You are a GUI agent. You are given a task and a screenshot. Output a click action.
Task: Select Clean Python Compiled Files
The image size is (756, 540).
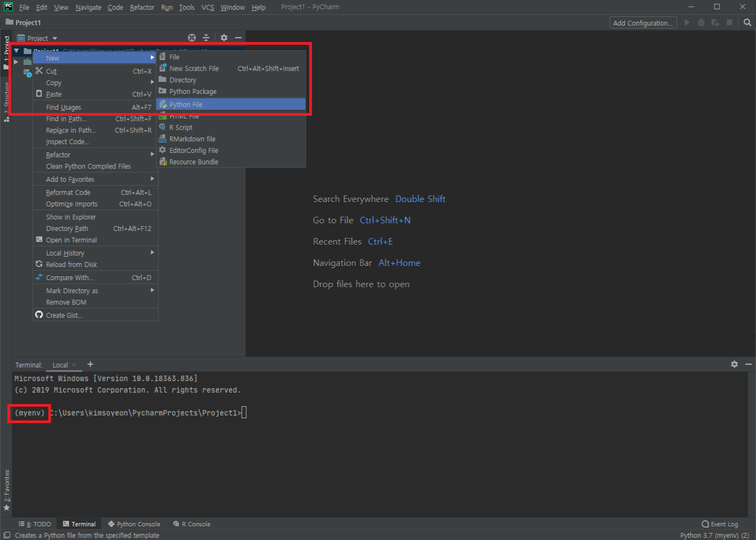click(95, 166)
